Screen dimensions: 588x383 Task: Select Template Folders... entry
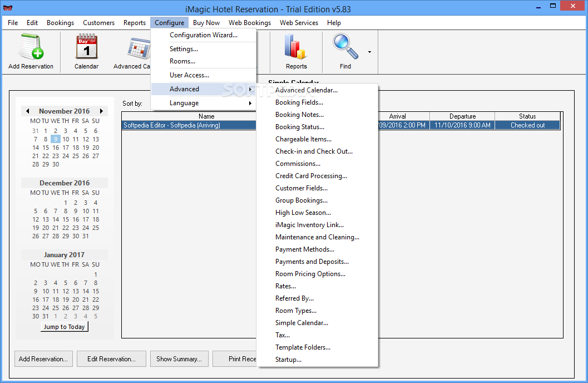[x=317, y=347]
